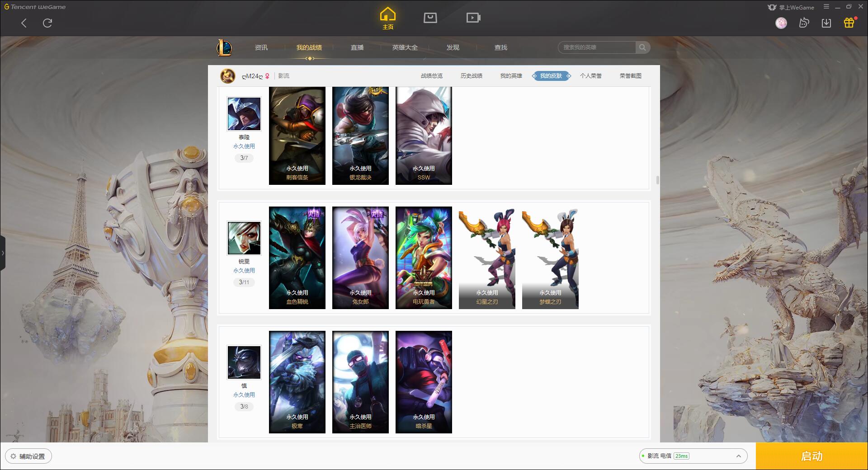Click the 3/7 skin count badge
This screenshot has width=868, height=470.
tap(244, 158)
